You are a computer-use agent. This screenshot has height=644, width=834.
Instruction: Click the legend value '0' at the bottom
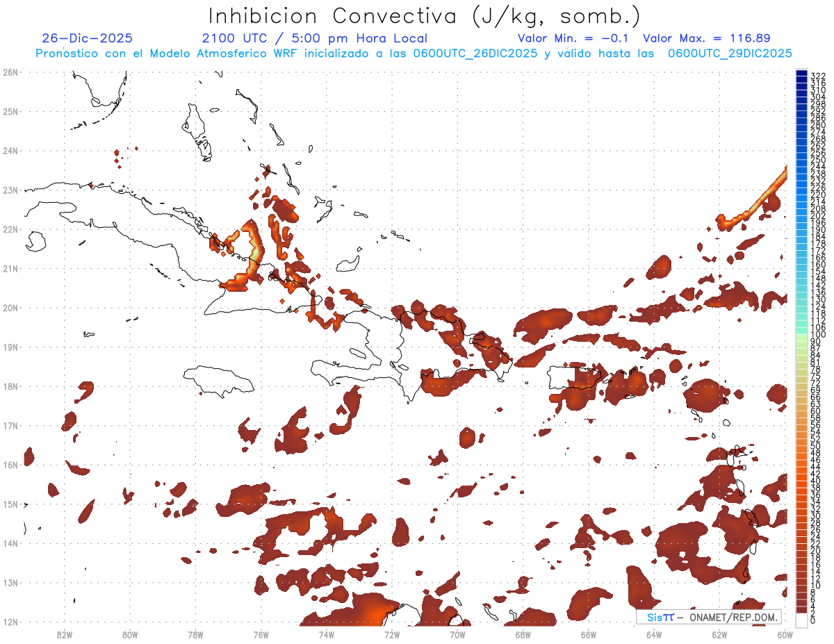point(814,620)
